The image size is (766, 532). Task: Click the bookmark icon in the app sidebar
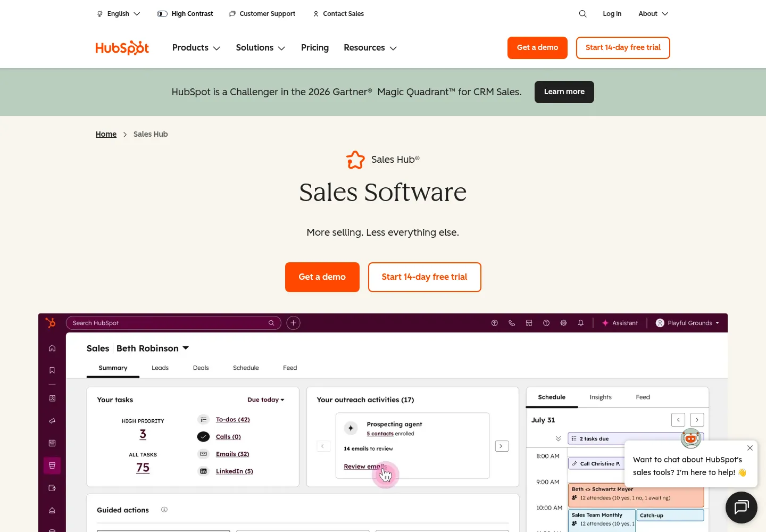(x=52, y=370)
